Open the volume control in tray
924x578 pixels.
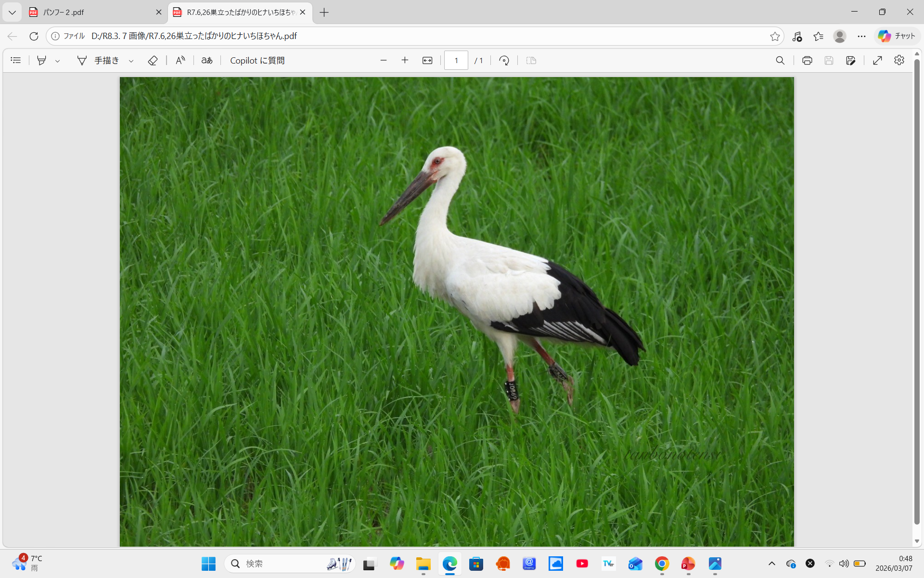[x=844, y=564]
